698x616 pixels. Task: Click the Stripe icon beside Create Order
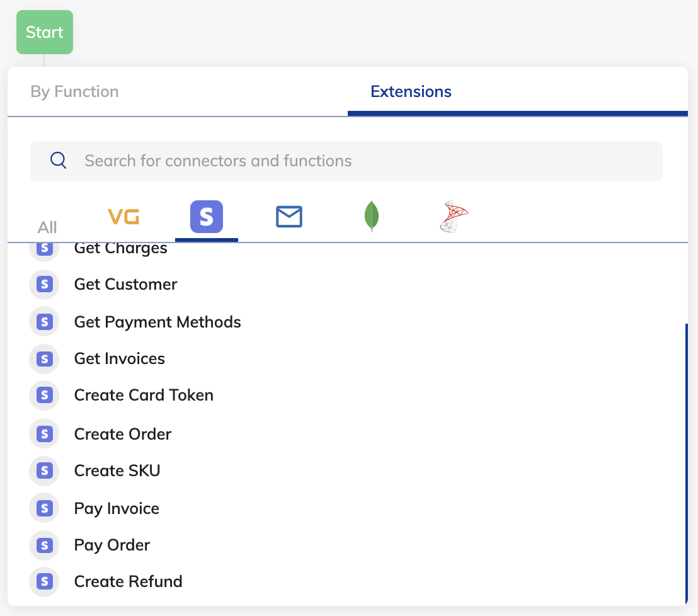[x=44, y=434]
